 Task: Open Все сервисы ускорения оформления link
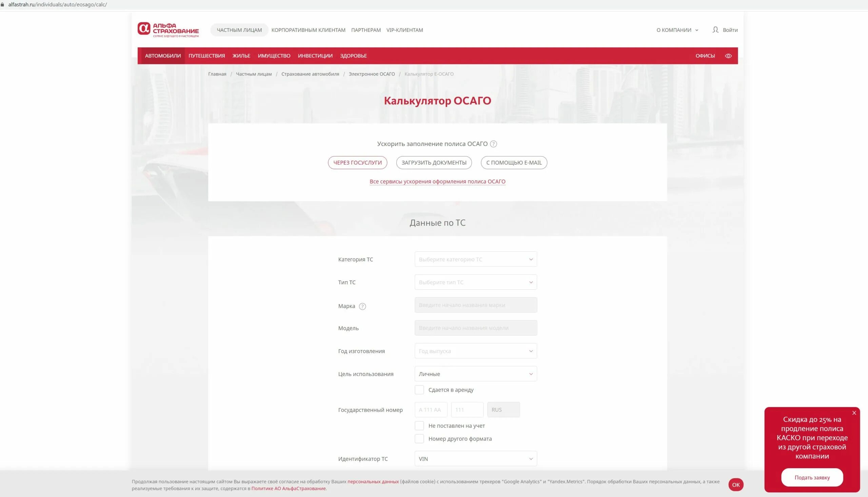click(437, 182)
